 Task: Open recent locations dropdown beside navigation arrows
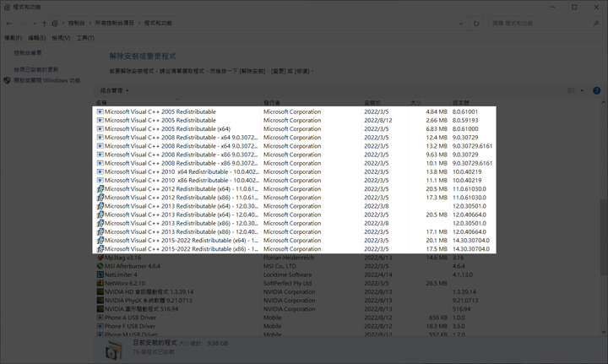(35, 24)
